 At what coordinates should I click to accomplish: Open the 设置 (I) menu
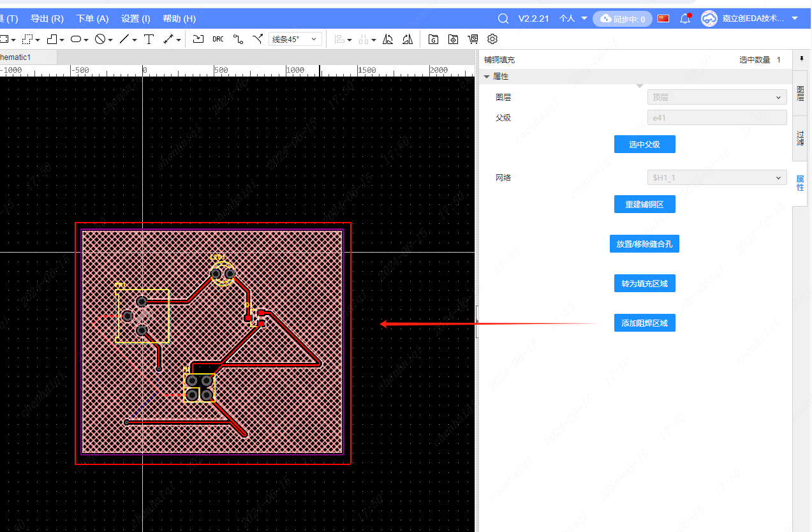click(x=135, y=18)
